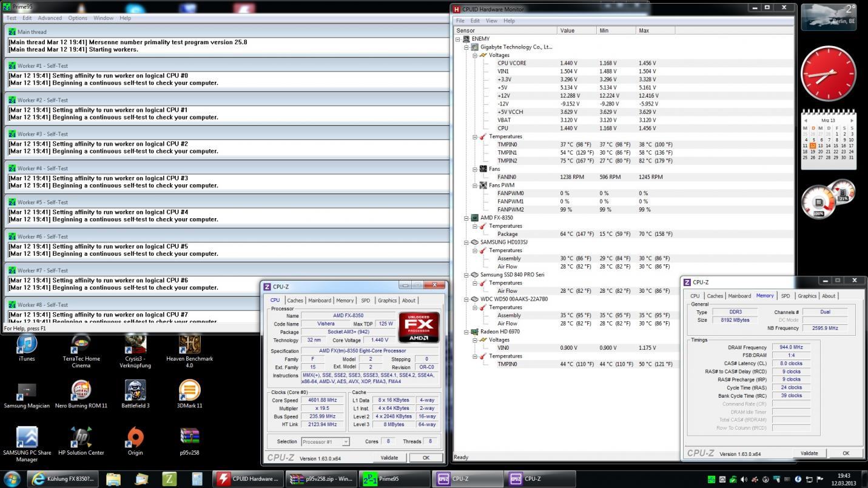Image resolution: width=868 pixels, height=488 pixels.
Task: Open the View menu in Hardware Monitor
Action: point(491,21)
